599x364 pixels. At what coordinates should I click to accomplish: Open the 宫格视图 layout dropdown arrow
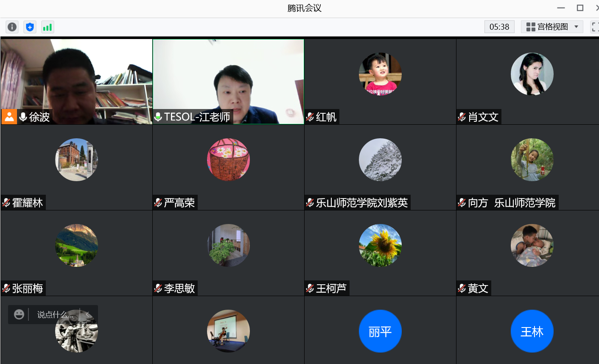tap(576, 27)
